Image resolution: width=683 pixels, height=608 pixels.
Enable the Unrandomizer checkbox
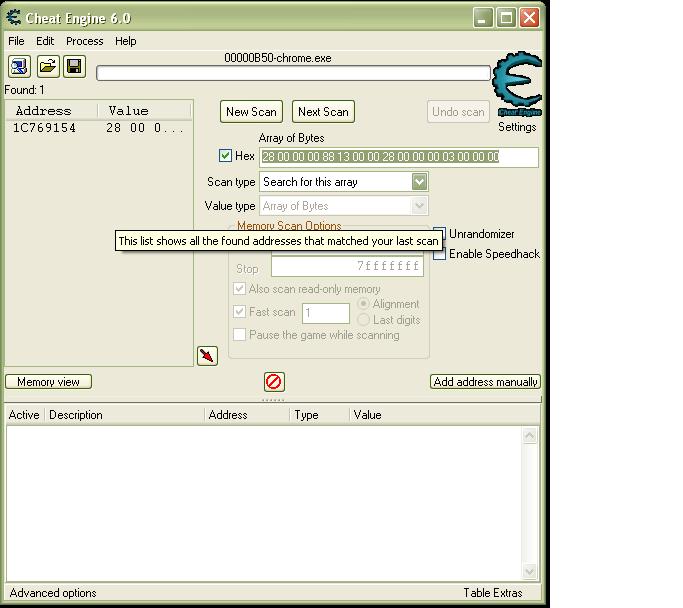click(x=440, y=234)
